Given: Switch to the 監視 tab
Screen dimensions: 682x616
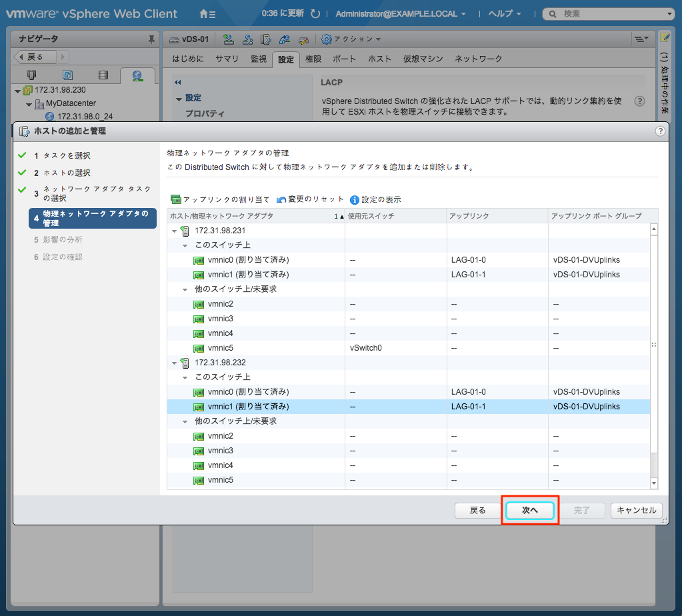Looking at the screenshot, I should (259, 59).
